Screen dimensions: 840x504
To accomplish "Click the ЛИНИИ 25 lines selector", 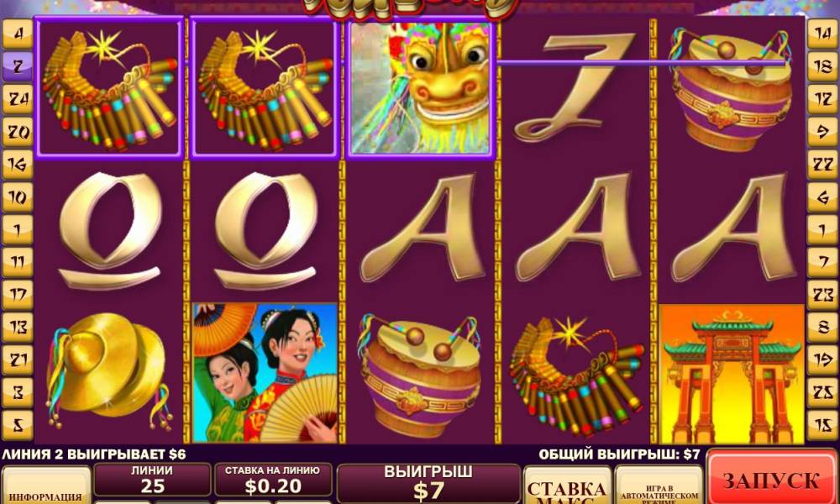I will point(152,480).
